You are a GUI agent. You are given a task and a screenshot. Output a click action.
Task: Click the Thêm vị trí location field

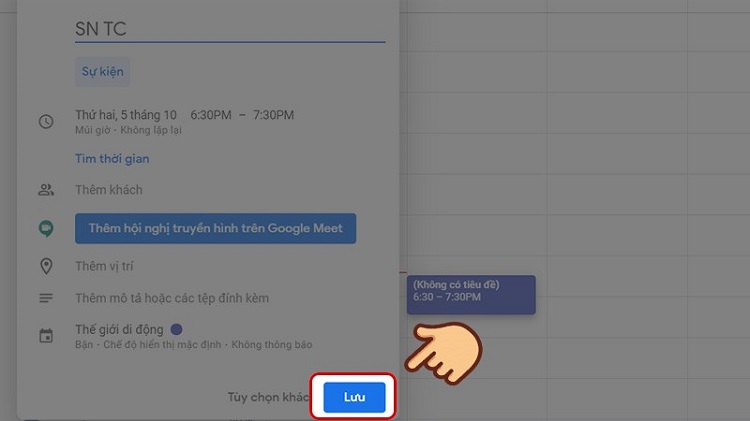point(104,266)
